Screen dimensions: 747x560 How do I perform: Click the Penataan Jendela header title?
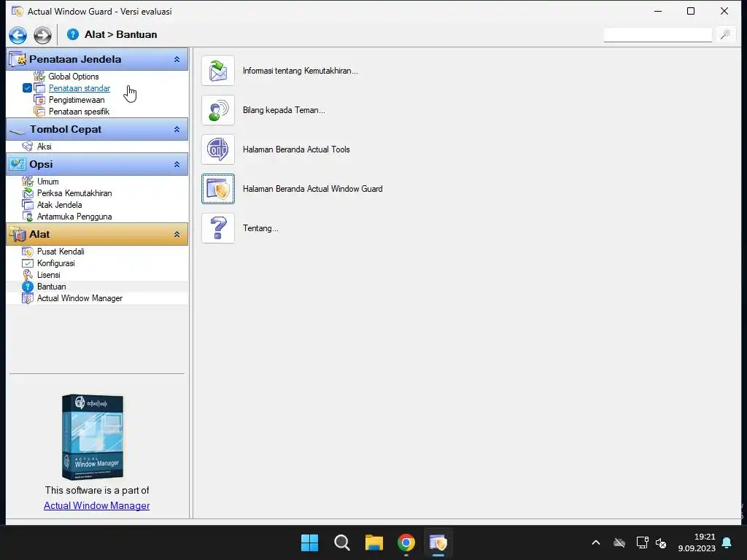pos(75,60)
